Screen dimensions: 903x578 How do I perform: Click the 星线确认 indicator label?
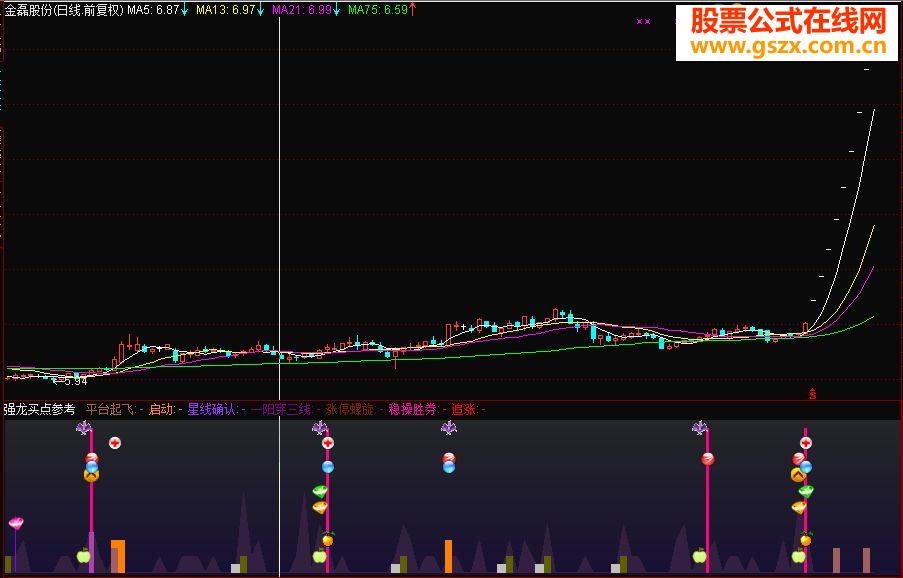213,409
